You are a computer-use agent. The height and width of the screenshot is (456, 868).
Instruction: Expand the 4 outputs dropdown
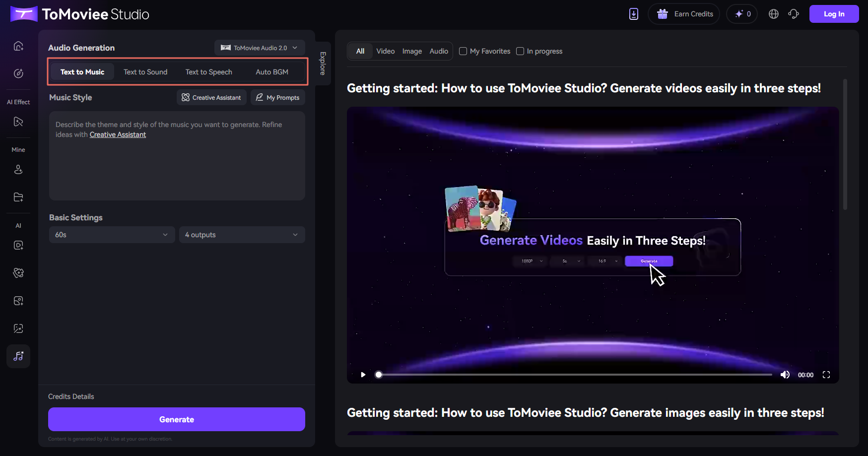242,235
